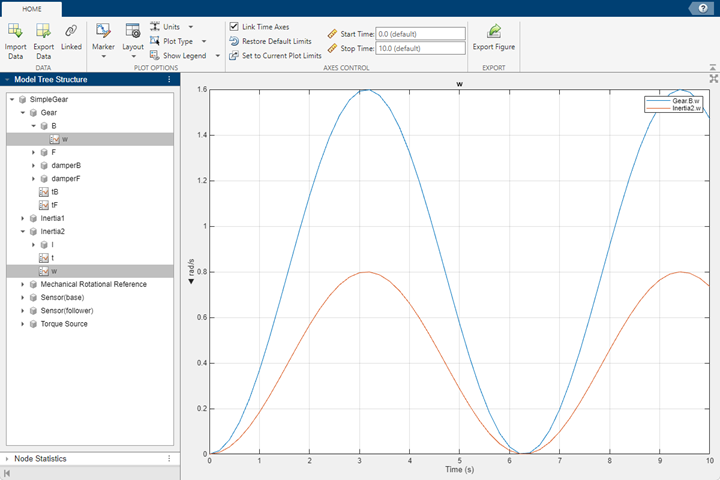The width and height of the screenshot is (720, 480).
Task: Open the help question mark icon
Action: (x=704, y=7)
